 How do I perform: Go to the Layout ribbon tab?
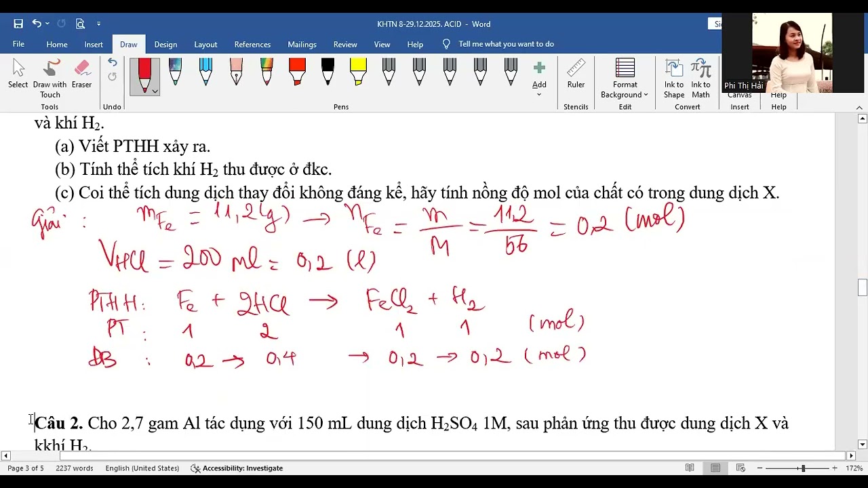205,44
